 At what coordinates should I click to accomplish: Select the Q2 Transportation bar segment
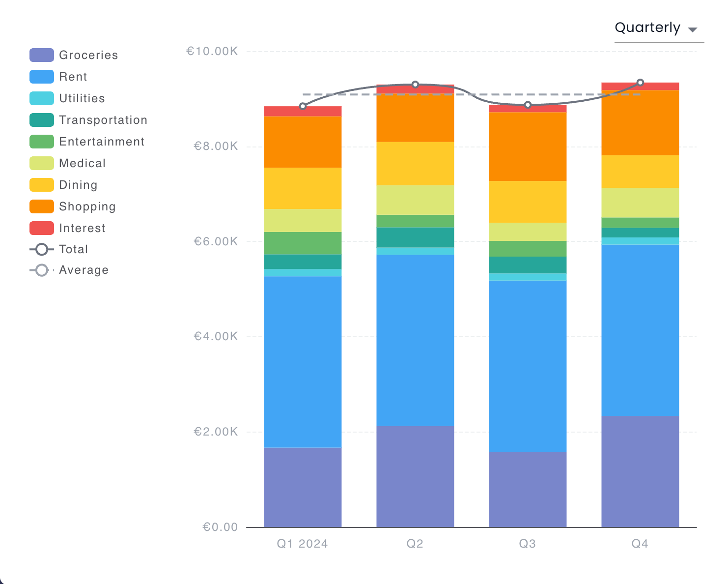pos(415,237)
